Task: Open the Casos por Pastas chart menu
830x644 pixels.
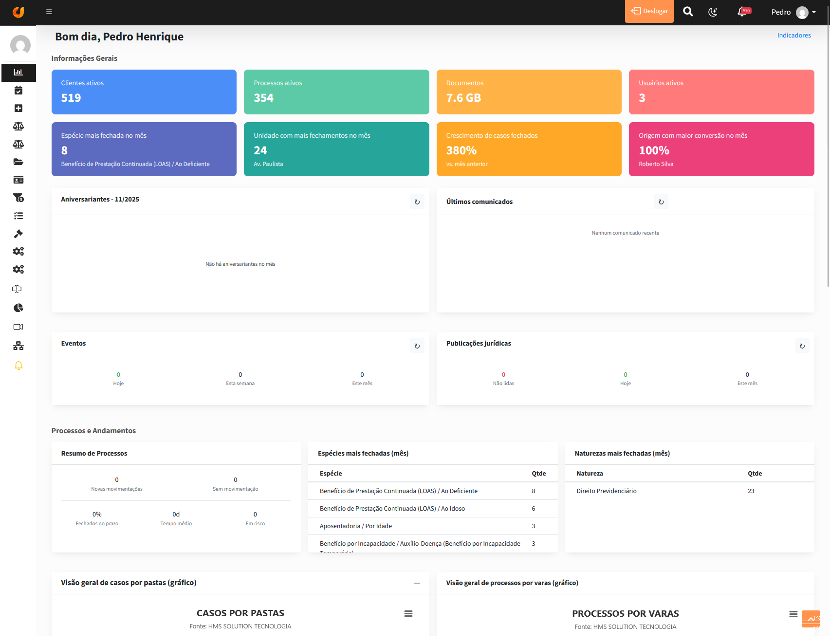Action: pos(408,614)
